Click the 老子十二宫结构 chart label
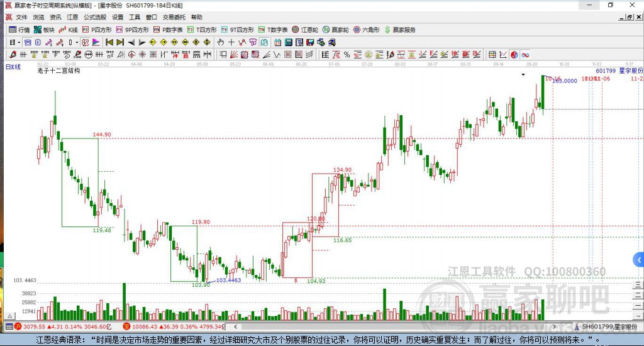The height and width of the screenshot is (346, 644). (x=58, y=70)
